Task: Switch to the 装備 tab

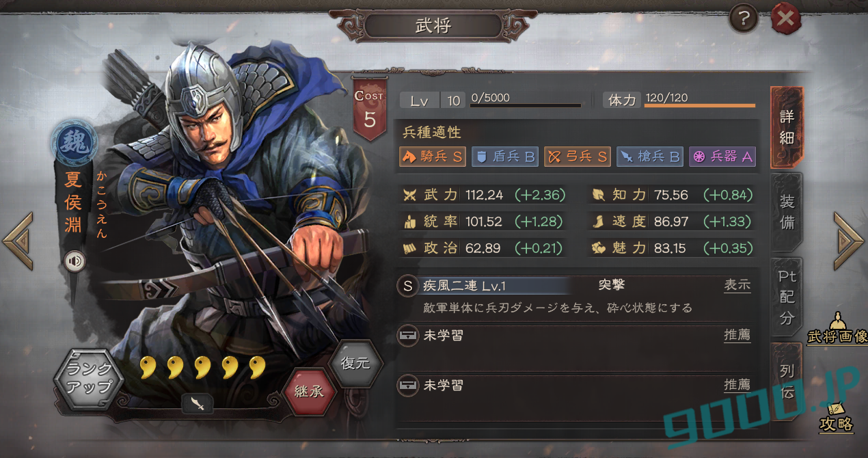Action: (x=787, y=212)
